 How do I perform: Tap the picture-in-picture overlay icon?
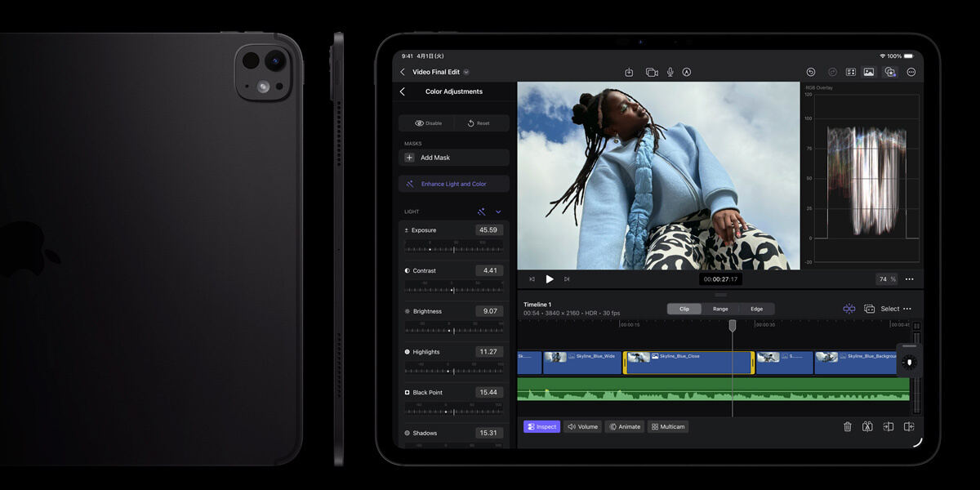tap(890, 71)
